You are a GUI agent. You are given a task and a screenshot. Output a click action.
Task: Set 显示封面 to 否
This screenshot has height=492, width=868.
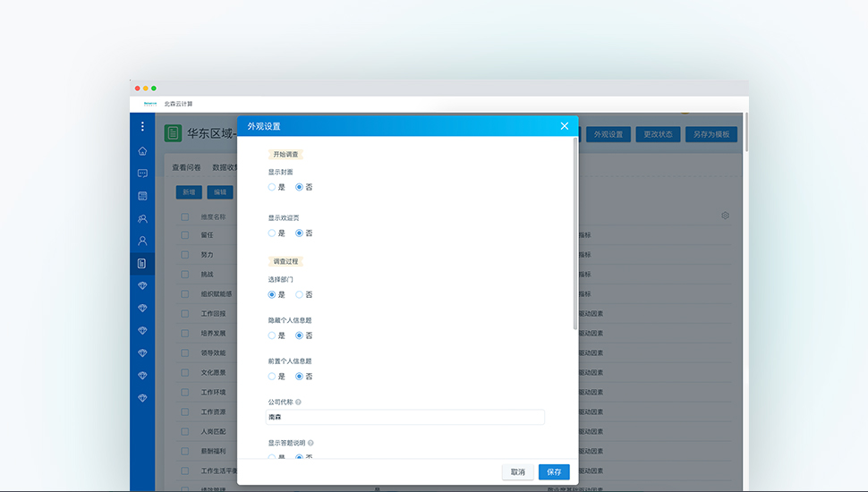(300, 187)
